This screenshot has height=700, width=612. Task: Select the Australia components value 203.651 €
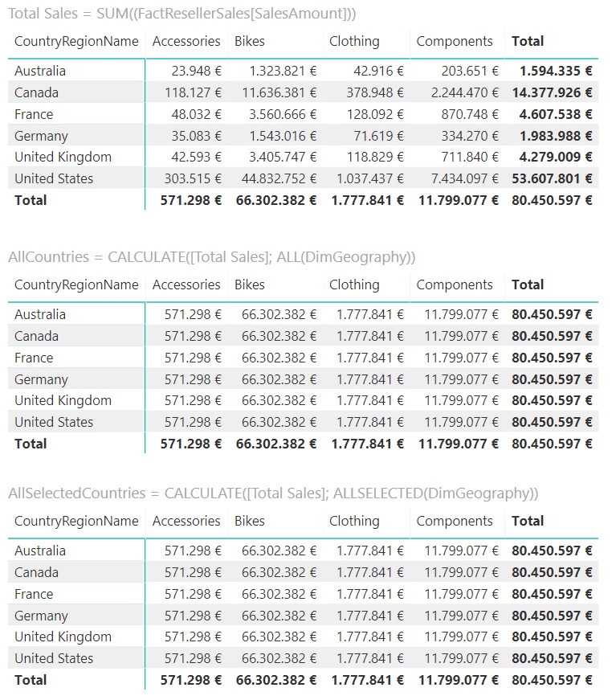[x=470, y=71]
